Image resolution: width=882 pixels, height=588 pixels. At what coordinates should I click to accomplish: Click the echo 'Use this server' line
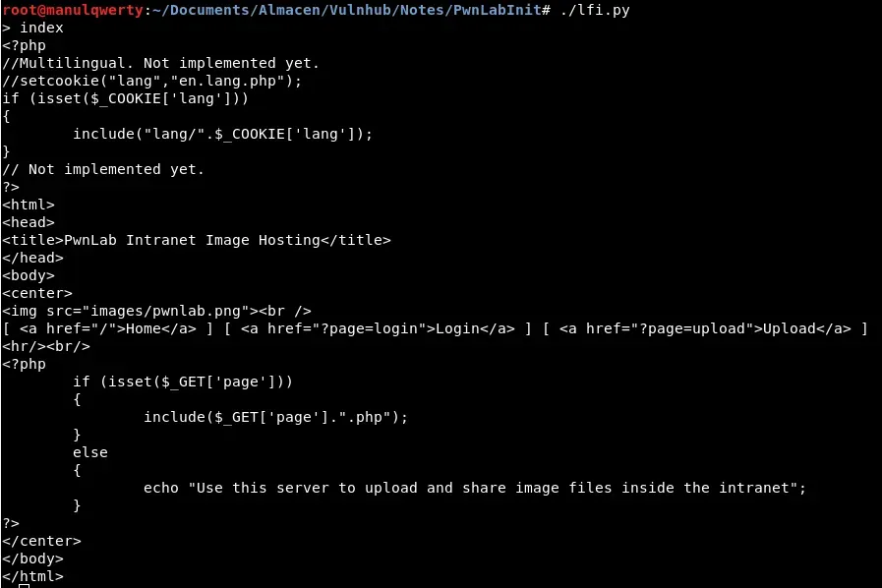(x=474, y=488)
